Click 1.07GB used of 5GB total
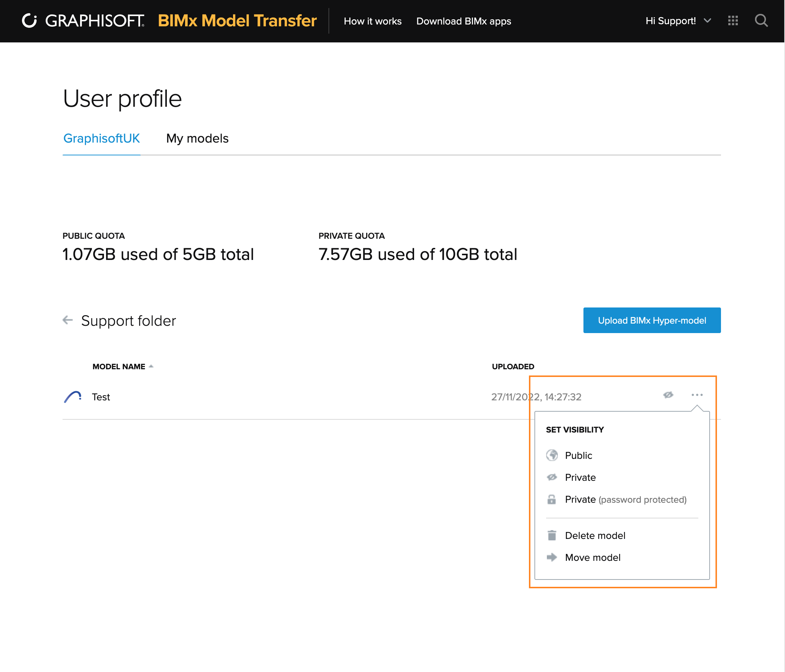The width and height of the screenshot is (785, 672). pyautogui.click(x=158, y=254)
